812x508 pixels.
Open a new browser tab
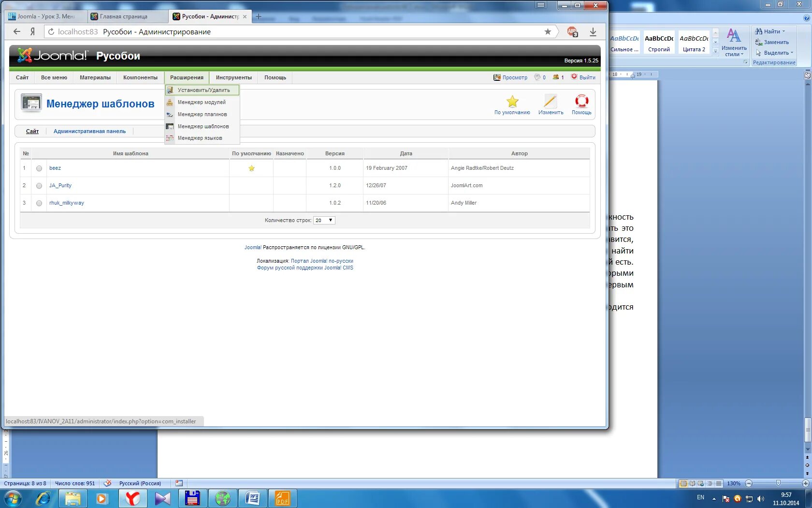[x=259, y=16]
